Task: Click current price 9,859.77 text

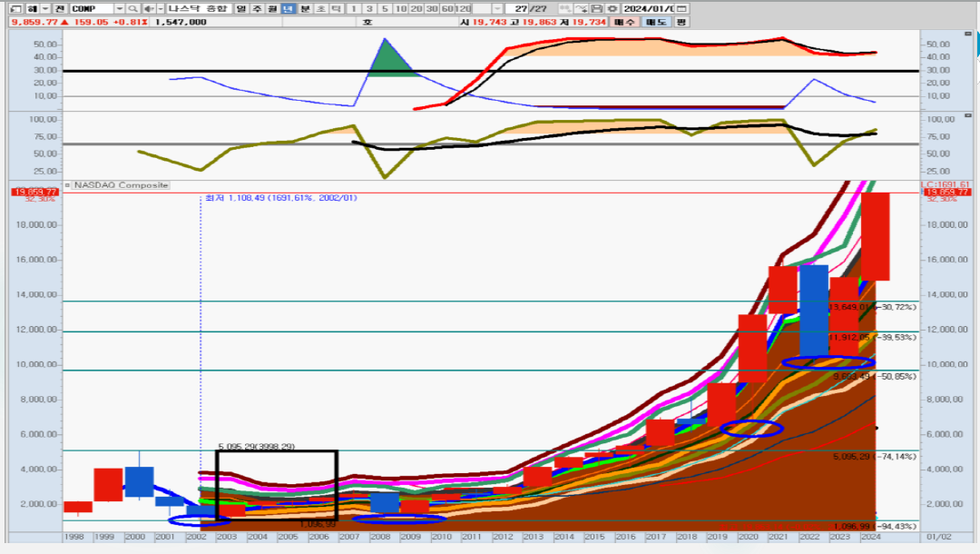Action: click(x=34, y=22)
